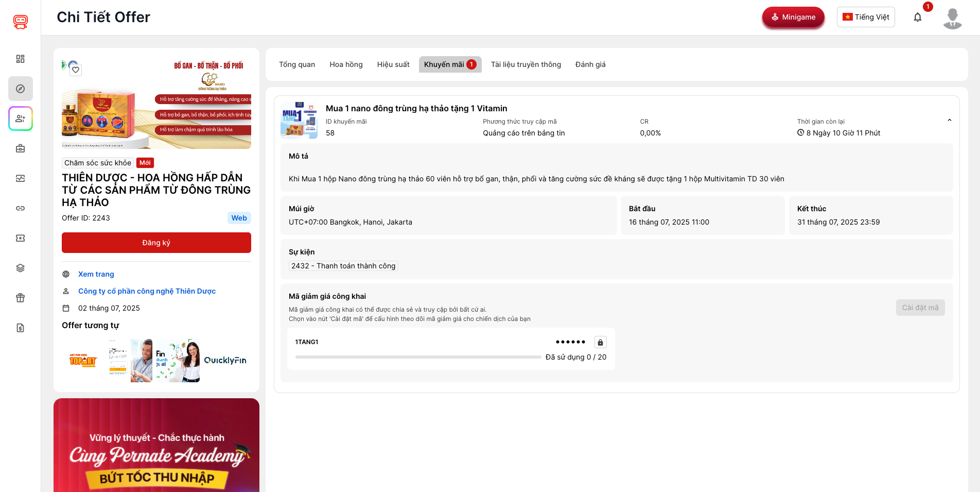Screen dimensions: 980x492
Task: Switch to the Đánh giá tab
Action: pyautogui.click(x=590, y=64)
